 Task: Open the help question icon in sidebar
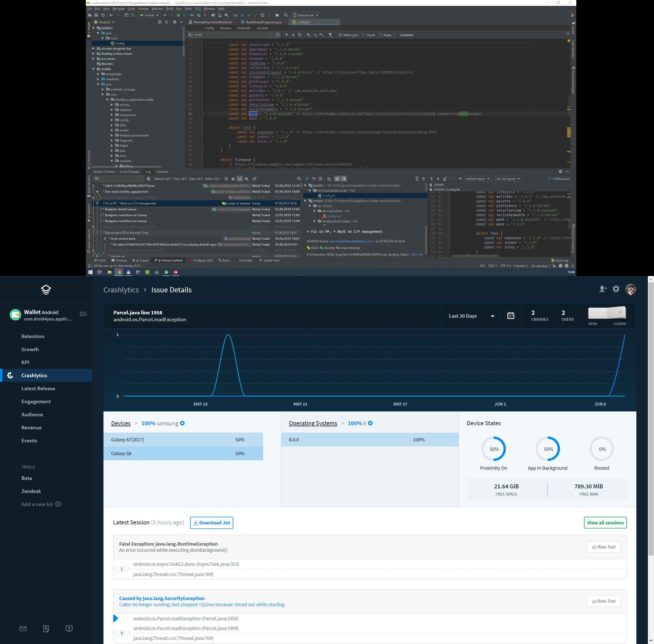pyautogui.click(x=69, y=629)
